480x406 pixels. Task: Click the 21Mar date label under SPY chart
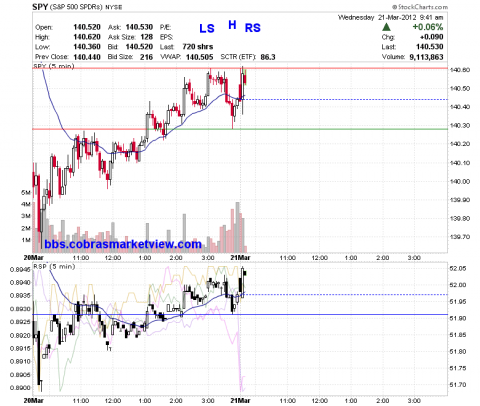[x=241, y=258]
